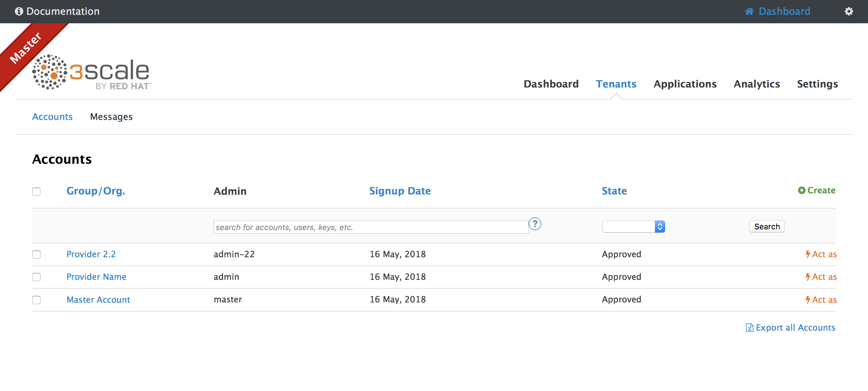Enable the select-all accounts checkbox
868x391 pixels.
(37, 192)
